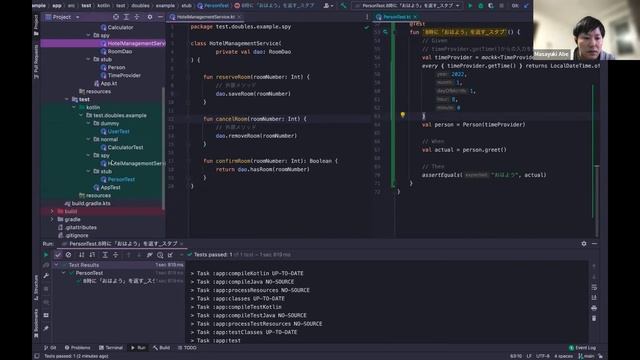Hide the Project tool window
The height and width of the screenshot is (360, 640).
pos(160,17)
